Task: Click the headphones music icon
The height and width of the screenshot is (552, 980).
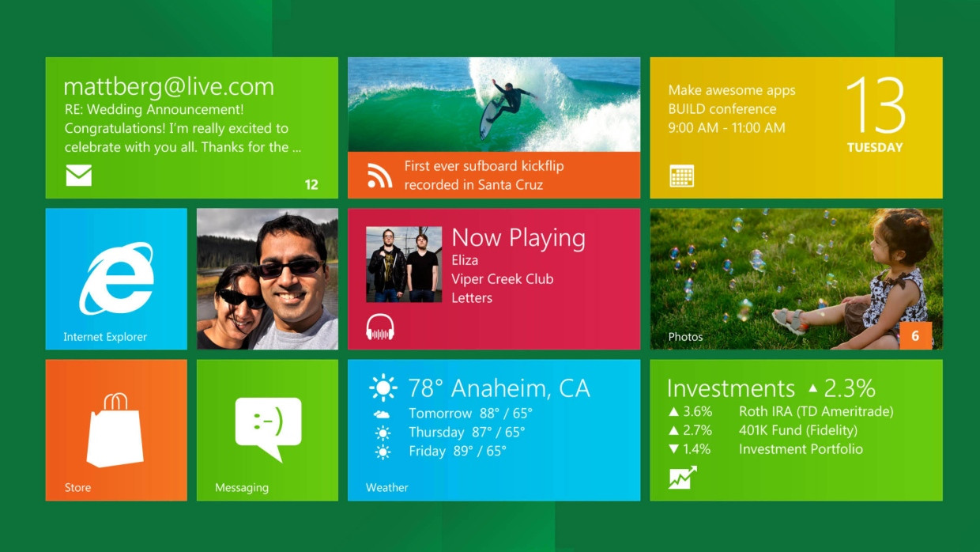Action: [379, 327]
